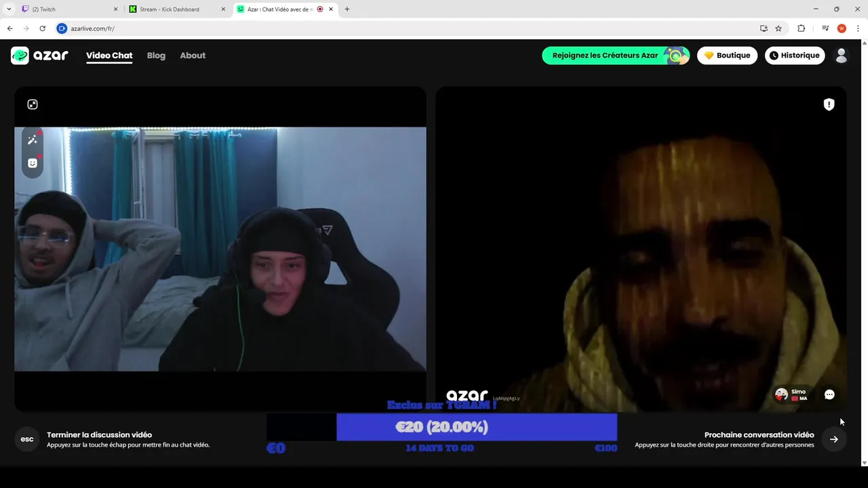Viewport: 868px width, 488px height.
Task: Open the effects magic wand tool
Action: pyautogui.click(x=32, y=140)
